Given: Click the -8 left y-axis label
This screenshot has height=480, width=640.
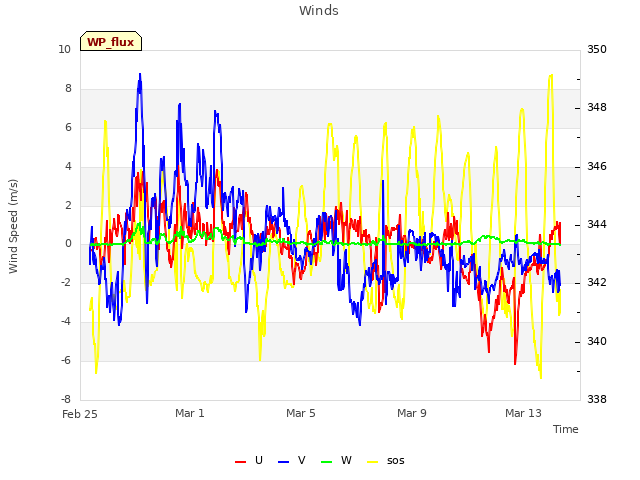Looking at the screenshot, I should point(66,399).
